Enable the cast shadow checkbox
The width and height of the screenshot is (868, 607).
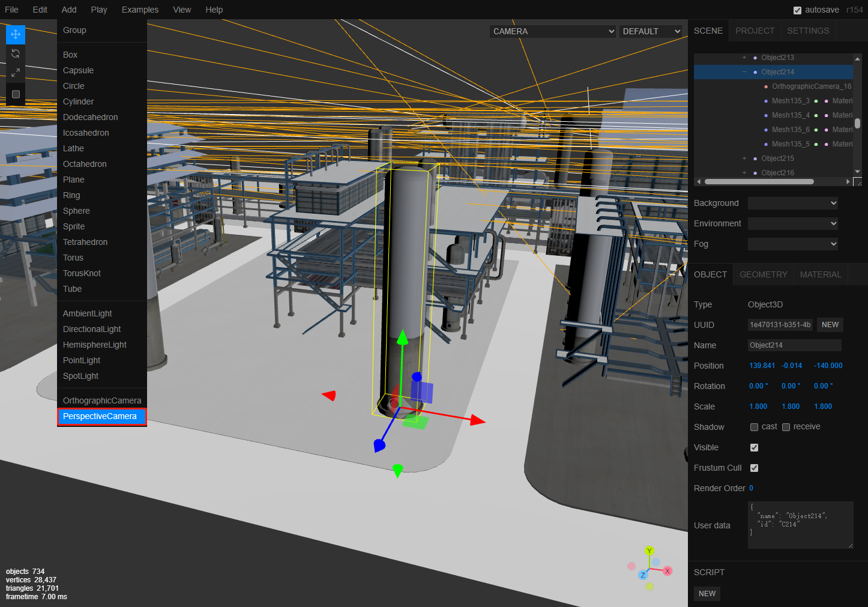pos(754,427)
